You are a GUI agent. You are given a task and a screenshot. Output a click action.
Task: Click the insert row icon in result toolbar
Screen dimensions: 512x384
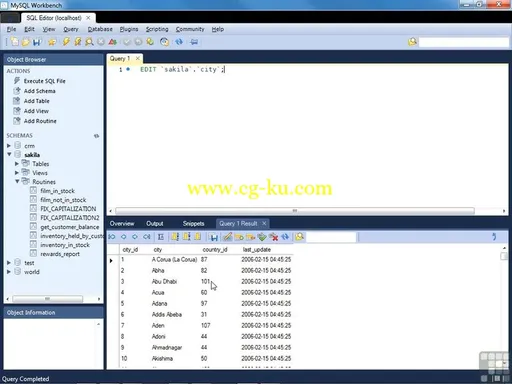click(x=239, y=237)
